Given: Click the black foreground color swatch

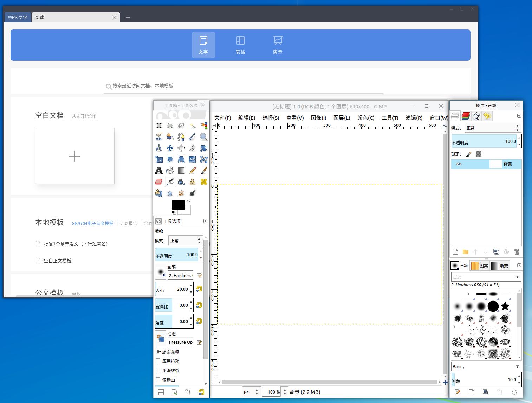Looking at the screenshot, I should (x=178, y=205).
